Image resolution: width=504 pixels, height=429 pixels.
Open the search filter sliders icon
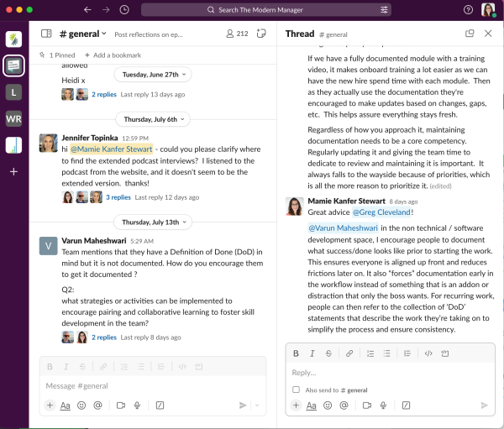384,10
